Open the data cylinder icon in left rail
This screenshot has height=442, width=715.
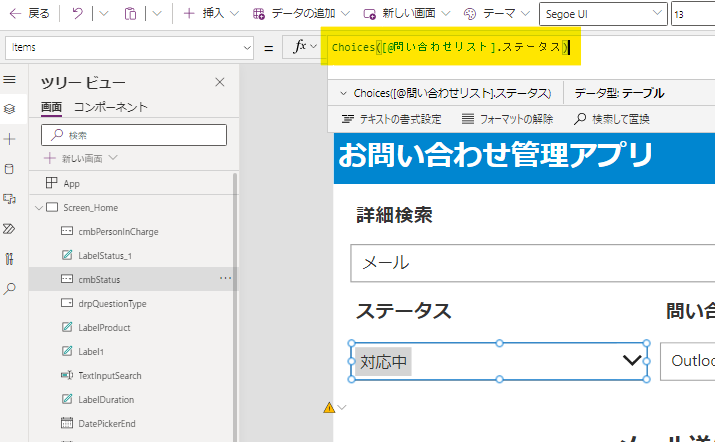(x=10, y=169)
